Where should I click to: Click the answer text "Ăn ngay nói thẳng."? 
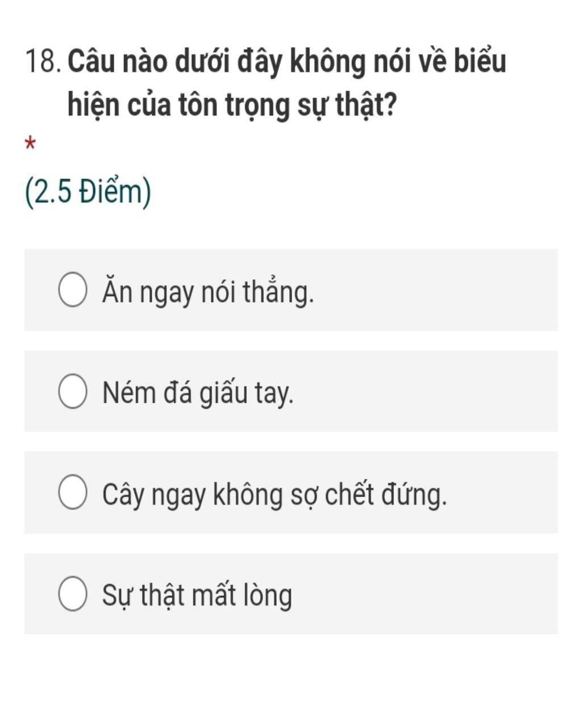point(208,292)
